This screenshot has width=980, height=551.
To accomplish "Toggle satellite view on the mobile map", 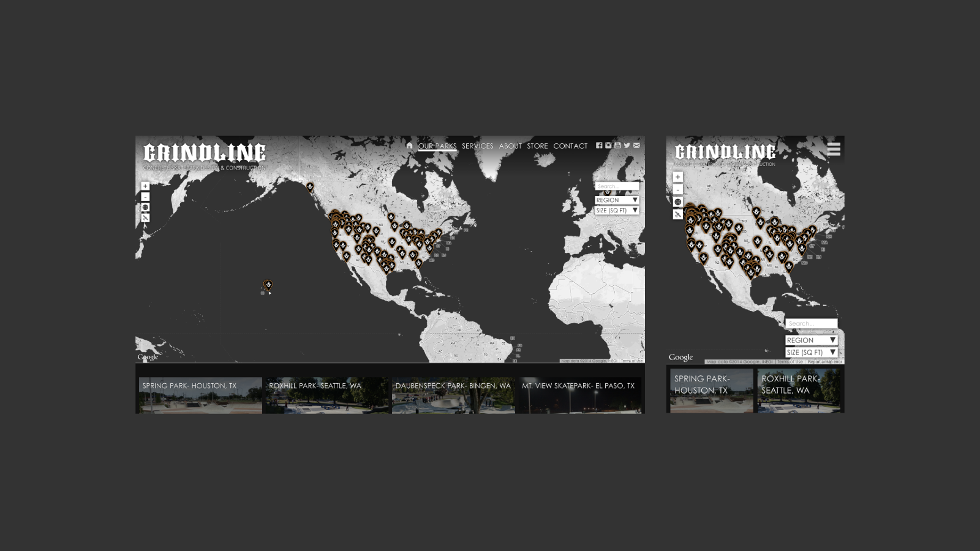I will click(677, 215).
